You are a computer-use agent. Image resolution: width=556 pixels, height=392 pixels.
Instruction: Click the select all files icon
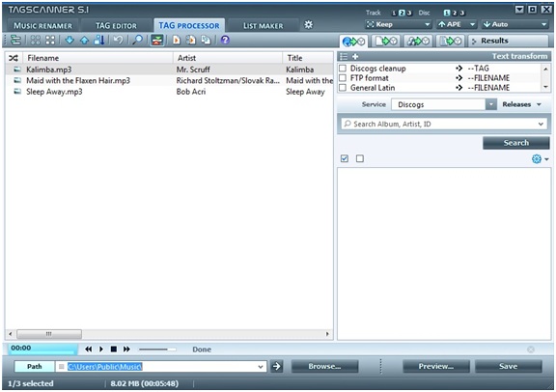tap(35, 41)
